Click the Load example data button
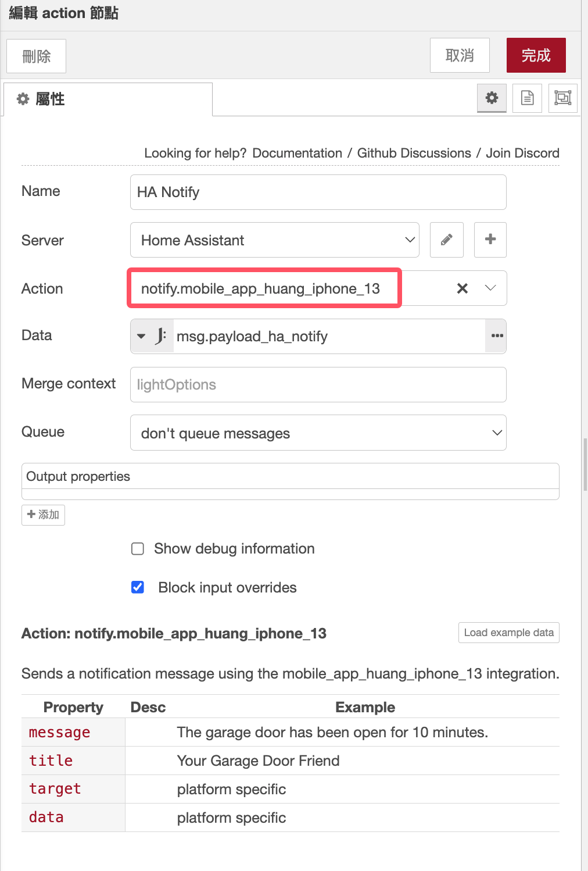 click(508, 633)
